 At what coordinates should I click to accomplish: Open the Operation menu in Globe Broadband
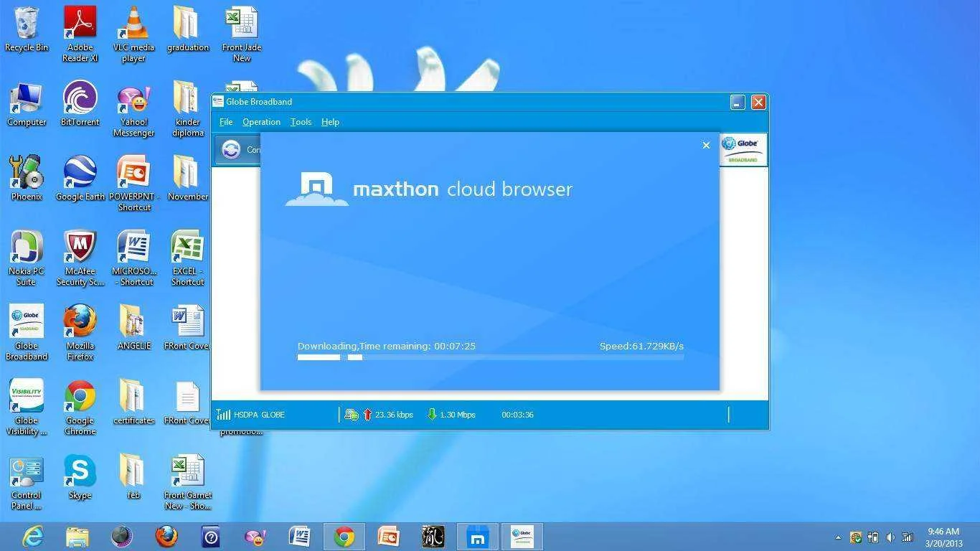point(261,122)
